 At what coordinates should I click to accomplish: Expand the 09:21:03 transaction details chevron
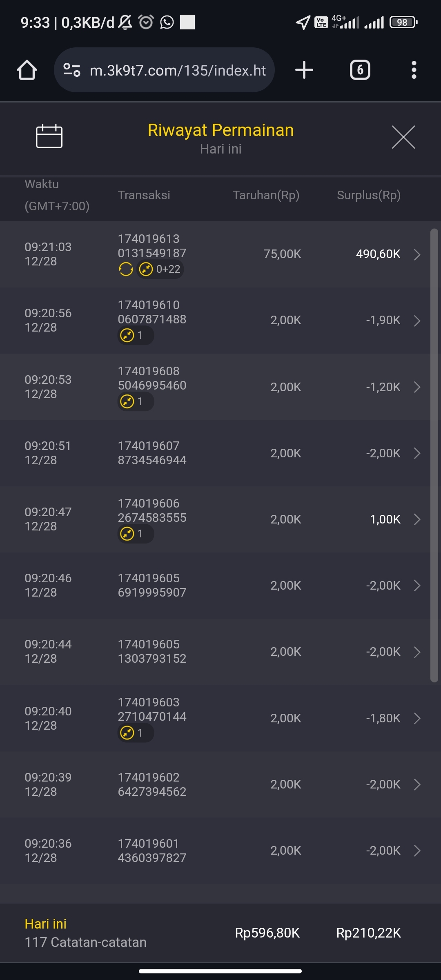pyautogui.click(x=417, y=254)
